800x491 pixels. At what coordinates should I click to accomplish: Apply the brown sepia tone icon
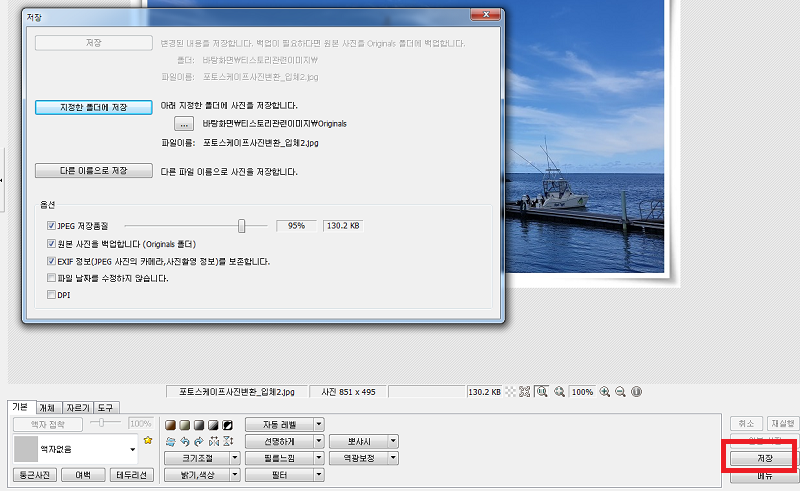pos(170,425)
